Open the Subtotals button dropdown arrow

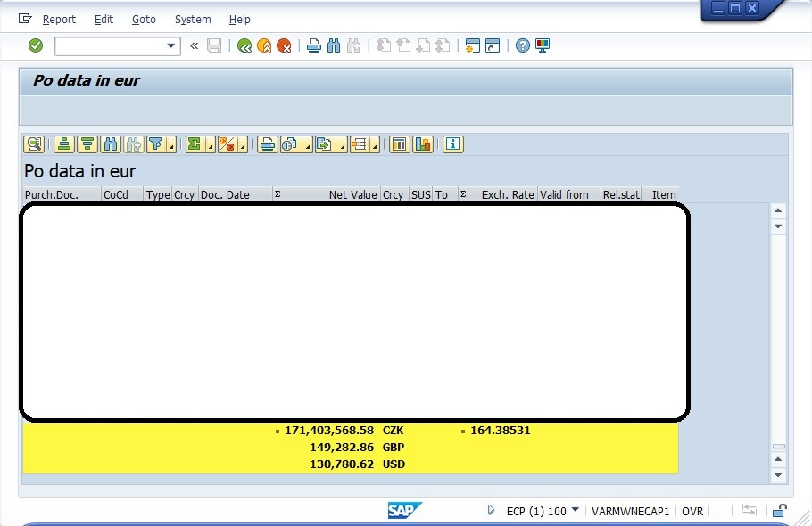[x=243, y=145]
